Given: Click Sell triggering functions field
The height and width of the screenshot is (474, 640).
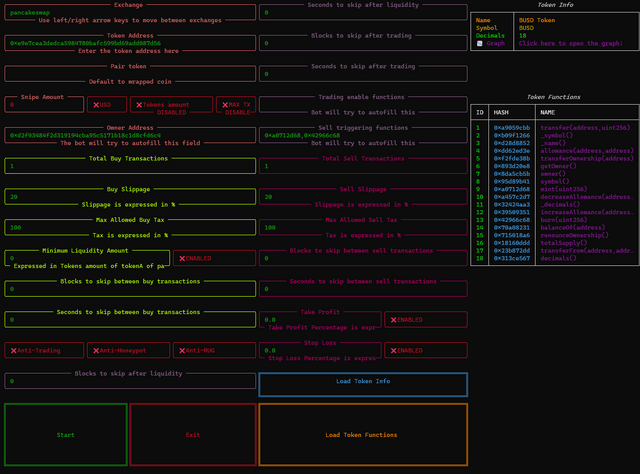Looking at the screenshot, I should coord(363,135).
